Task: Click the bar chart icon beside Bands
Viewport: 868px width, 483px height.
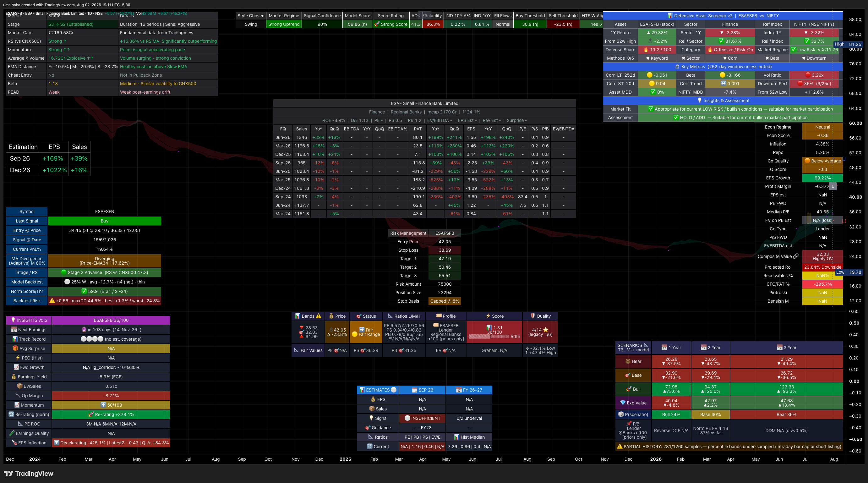Action: coord(298,316)
